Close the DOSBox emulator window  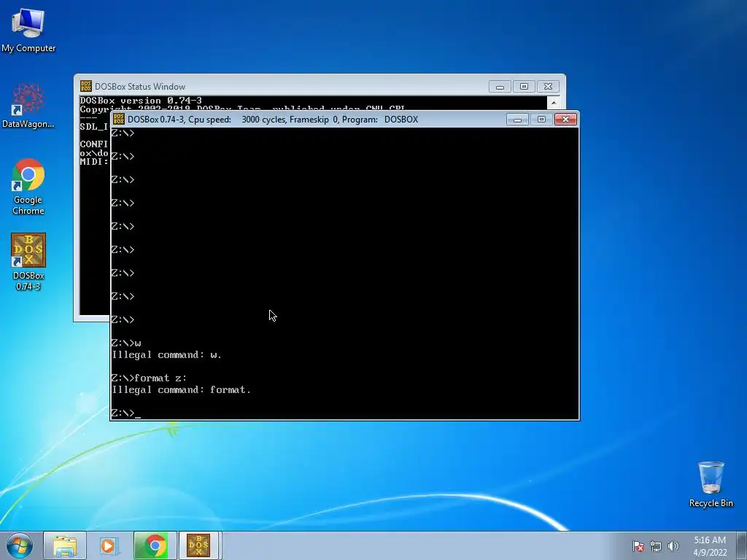pos(565,119)
